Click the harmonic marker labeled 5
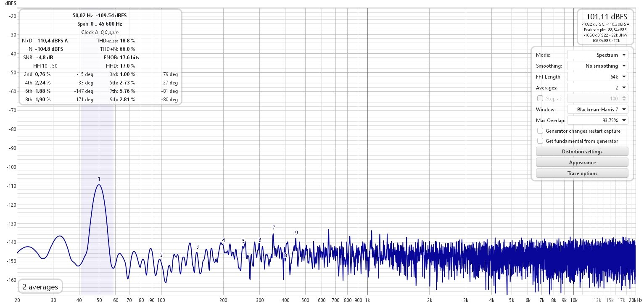The height and width of the screenshot is (305, 644). tap(243, 241)
